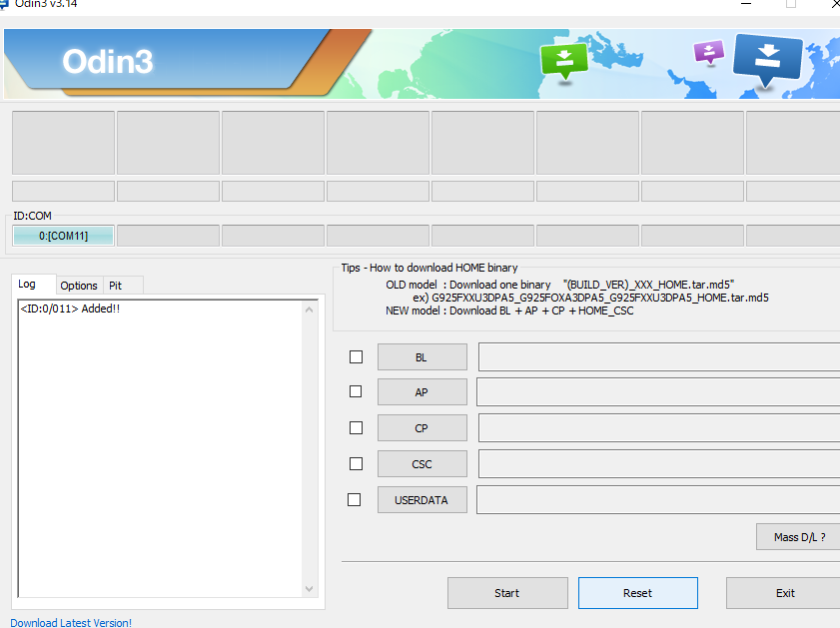Click the CP file path field
The height and width of the screenshot is (628, 840).
coord(659,427)
